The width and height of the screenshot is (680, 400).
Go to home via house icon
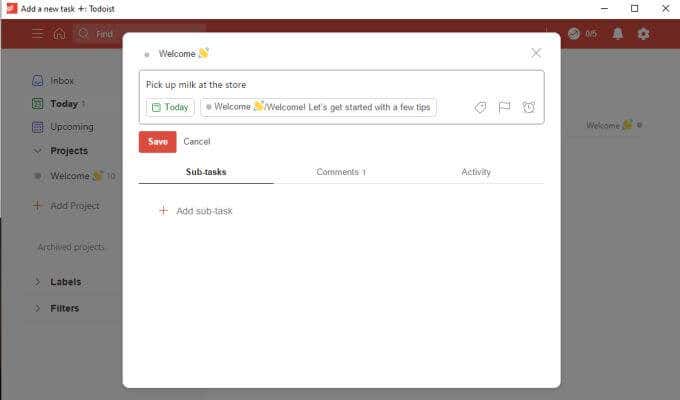click(x=59, y=33)
